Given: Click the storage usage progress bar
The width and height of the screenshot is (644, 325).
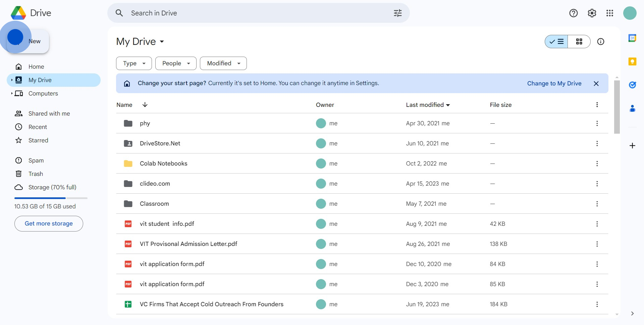Looking at the screenshot, I should point(51,198).
